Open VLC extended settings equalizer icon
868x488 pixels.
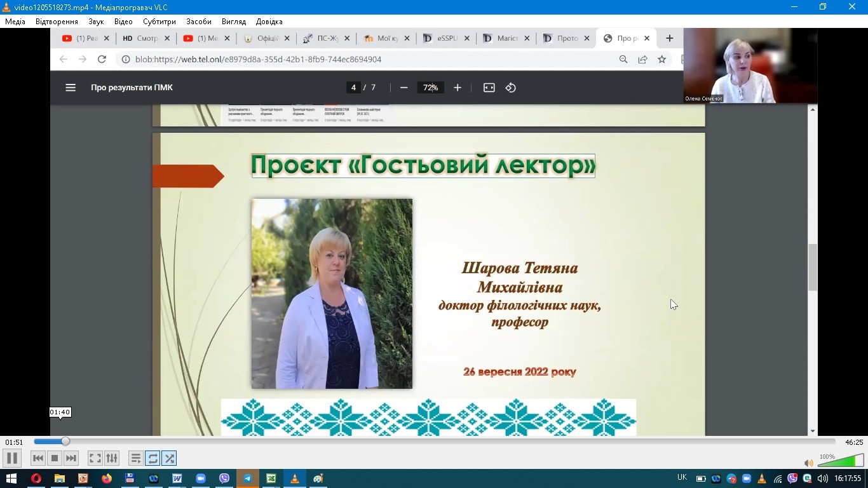pyautogui.click(x=111, y=457)
